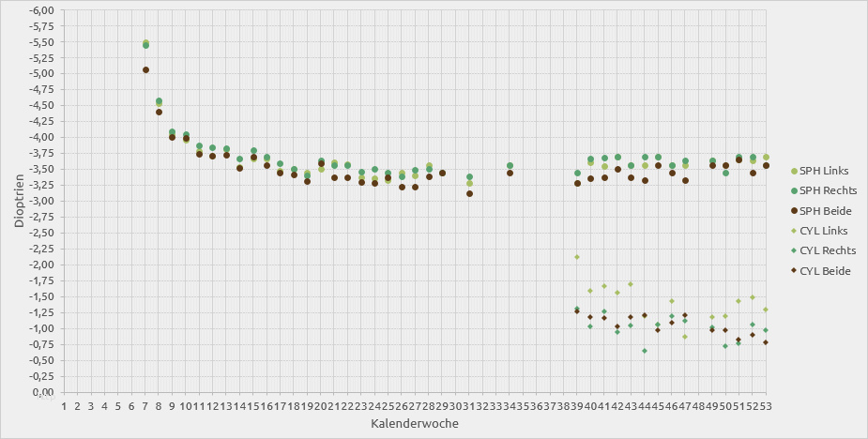
Task: Click the Kalenderwoche x-axis title
Action: 415,424
